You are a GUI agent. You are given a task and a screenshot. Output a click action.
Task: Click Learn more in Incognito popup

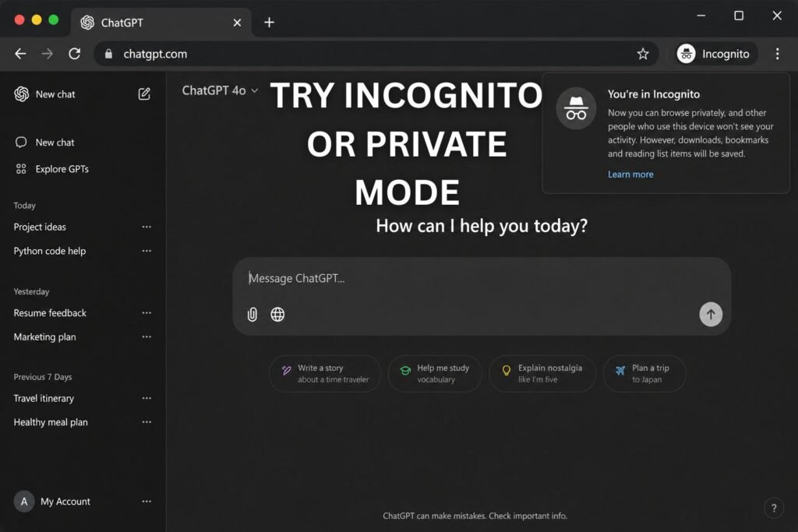630,174
